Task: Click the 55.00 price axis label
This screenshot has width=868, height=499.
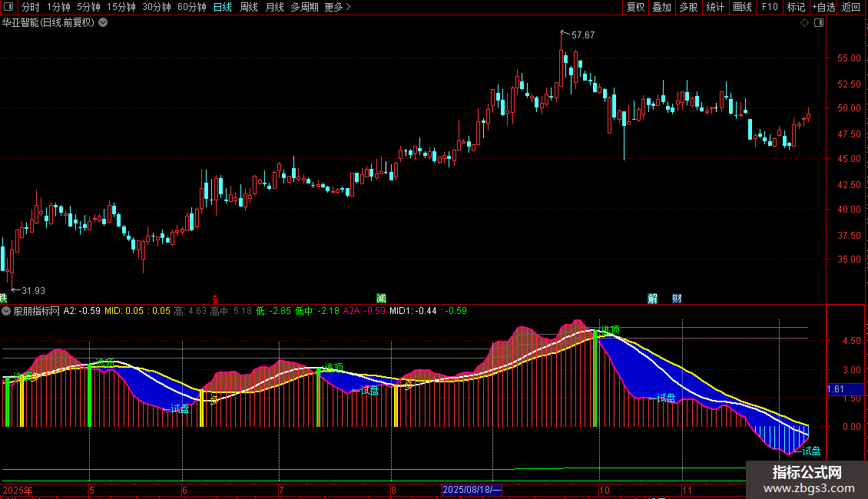Action: (849, 58)
